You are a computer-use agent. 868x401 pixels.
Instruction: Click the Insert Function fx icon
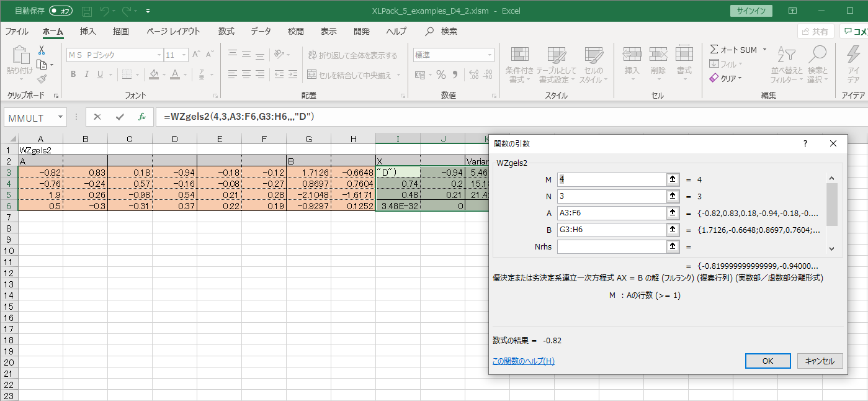[x=141, y=117]
